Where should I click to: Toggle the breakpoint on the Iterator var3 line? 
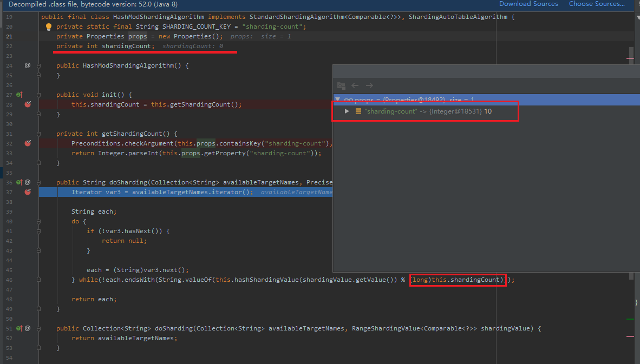28,192
